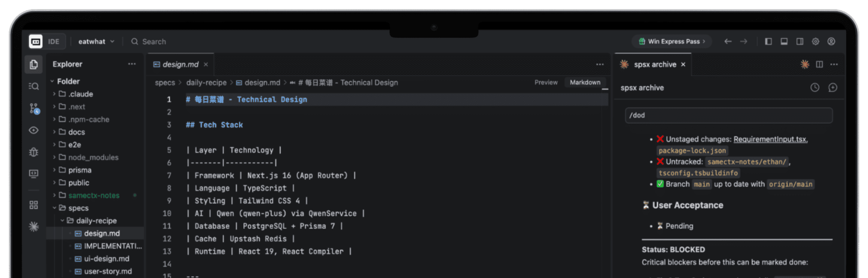868x278 pixels.
Task: Click the Debug bug icon in sidebar
Action: click(x=34, y=152)
